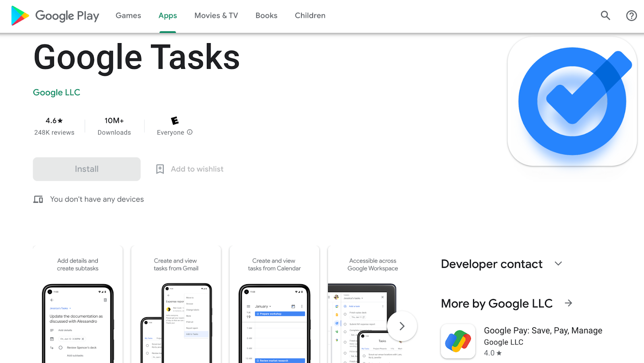The image size is (644, 363).
Task: Open Google Pay: Save, Pay, Manage listing
Action: (543, 330)
